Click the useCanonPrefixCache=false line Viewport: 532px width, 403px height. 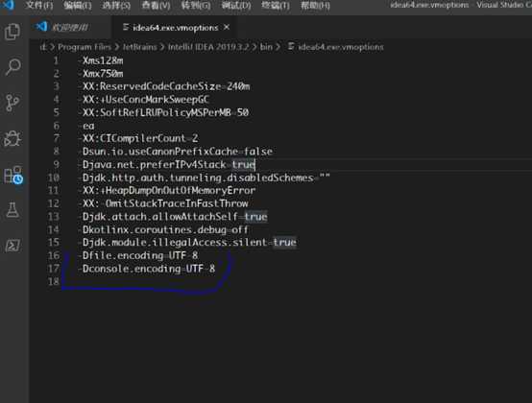(175, 152)
